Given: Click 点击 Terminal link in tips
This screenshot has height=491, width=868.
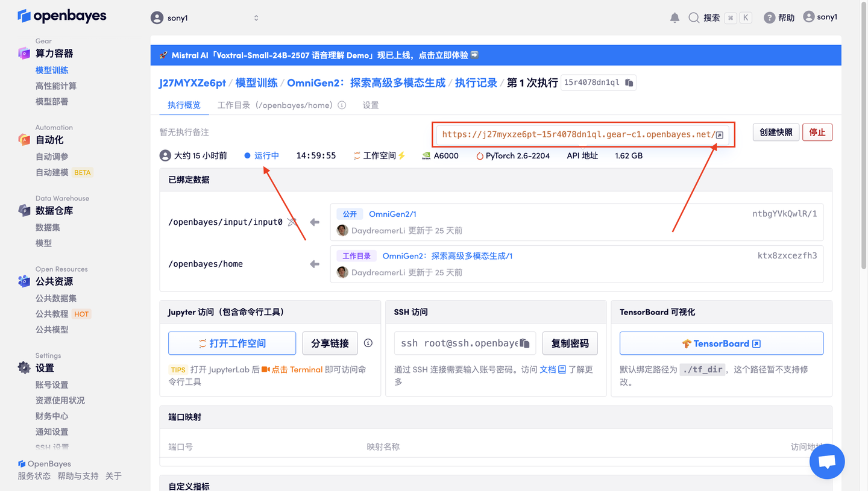Looking at the screenshot, I should (297, 369).
